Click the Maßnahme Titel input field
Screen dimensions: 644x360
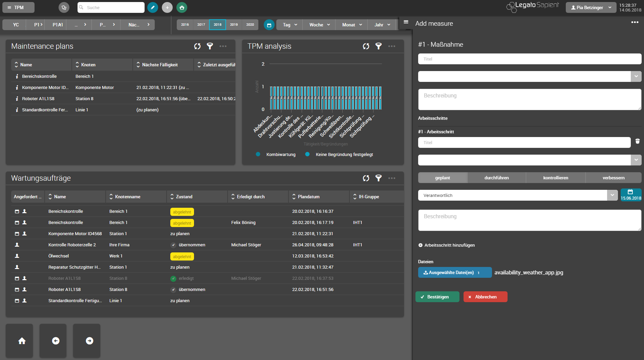530,59
